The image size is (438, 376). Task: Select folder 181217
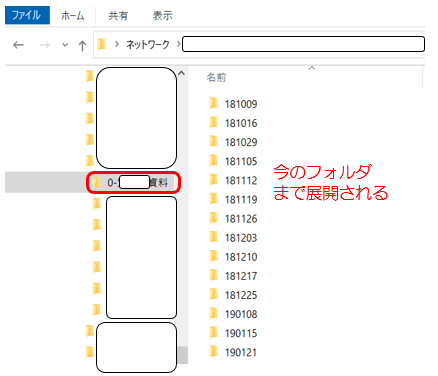point(234,276)
